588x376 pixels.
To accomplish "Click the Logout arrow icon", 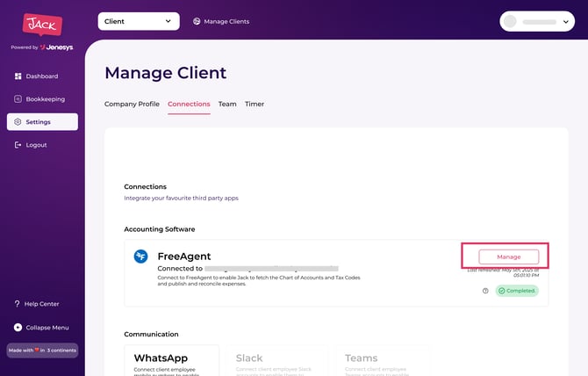I will point(18,145).
